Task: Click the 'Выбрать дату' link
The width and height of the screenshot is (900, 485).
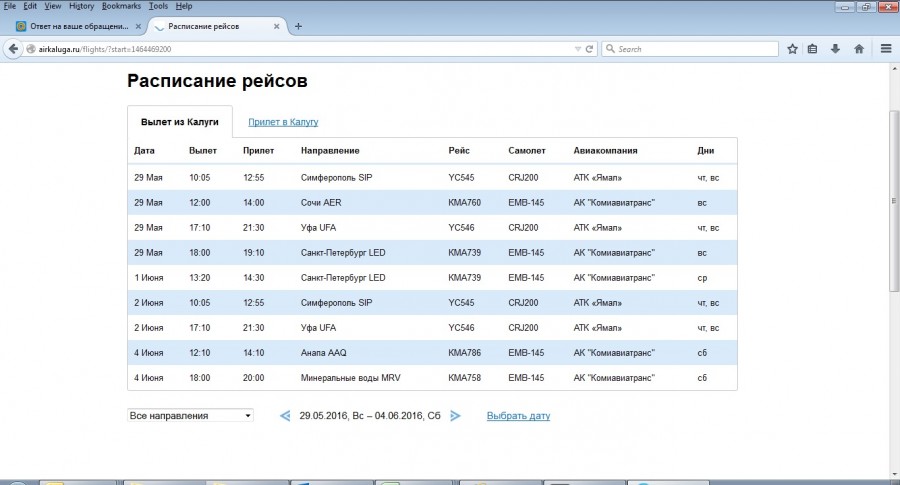Action: (x=518, y=416)
